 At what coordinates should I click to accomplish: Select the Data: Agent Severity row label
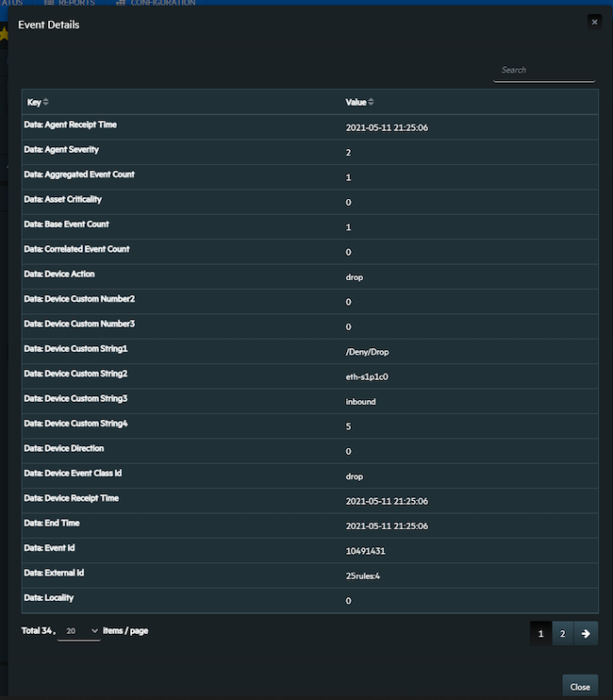63,149
